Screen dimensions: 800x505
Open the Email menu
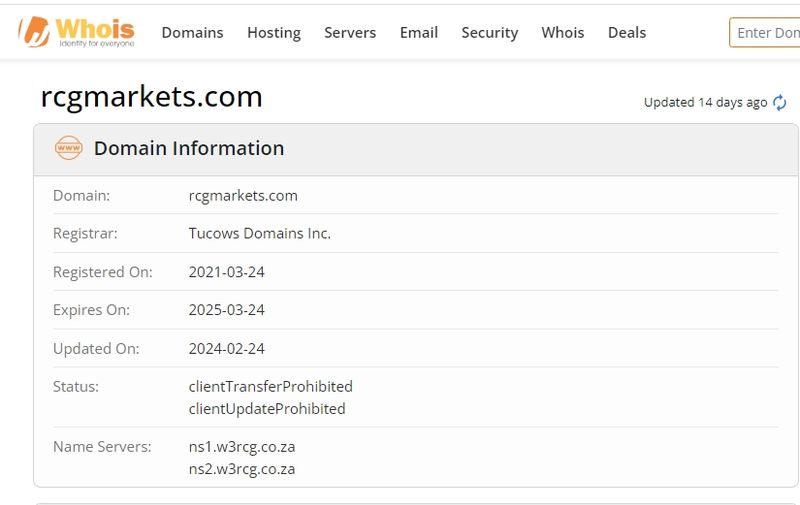point(419,33)
